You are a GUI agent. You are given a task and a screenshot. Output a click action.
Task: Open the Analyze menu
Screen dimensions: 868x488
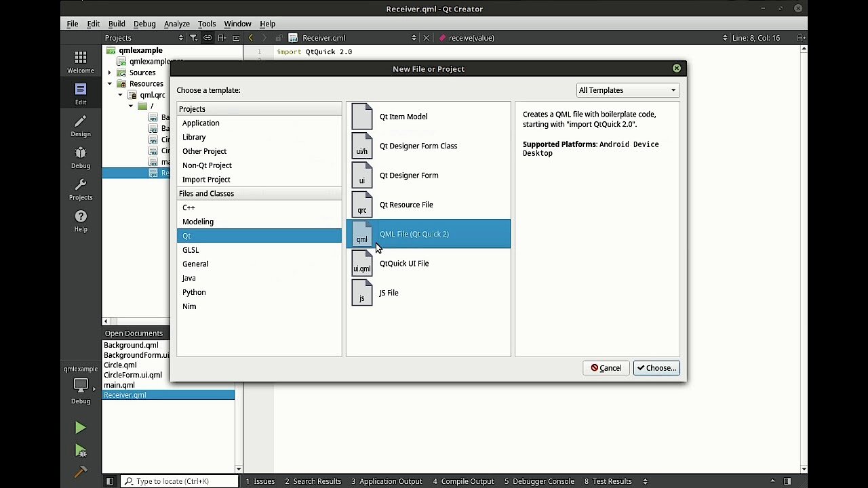[176, 24]
